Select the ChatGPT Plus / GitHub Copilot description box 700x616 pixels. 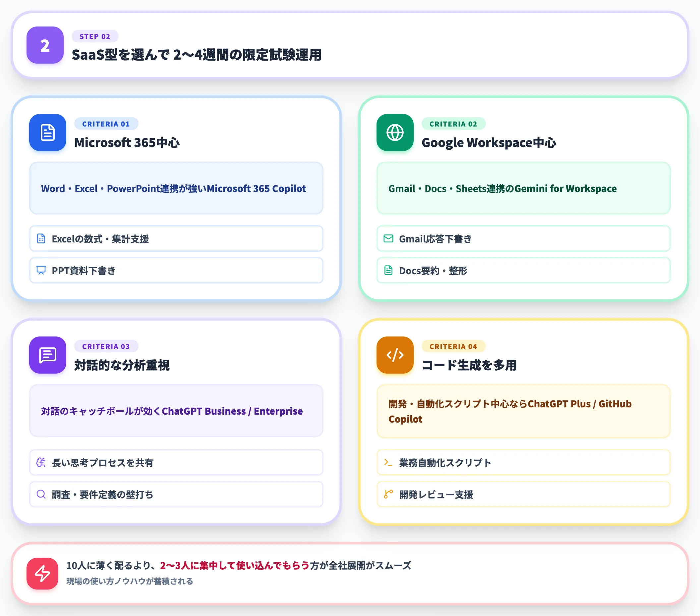524,411
